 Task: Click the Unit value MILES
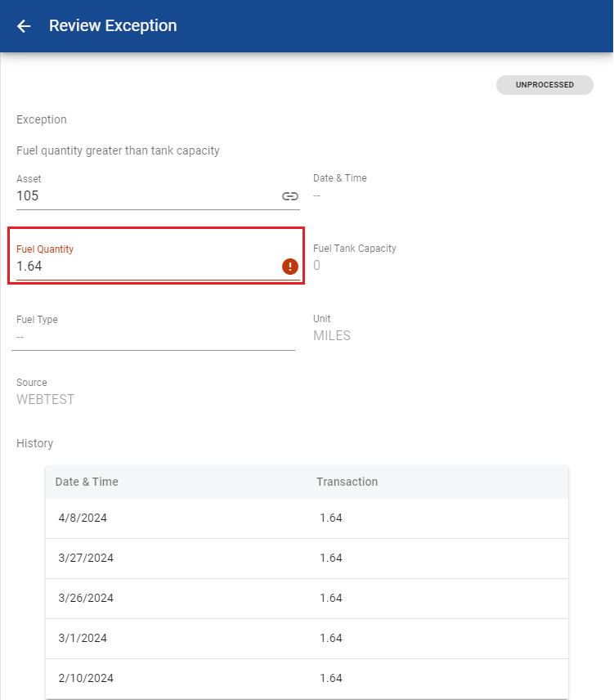[x=332, y=336]
